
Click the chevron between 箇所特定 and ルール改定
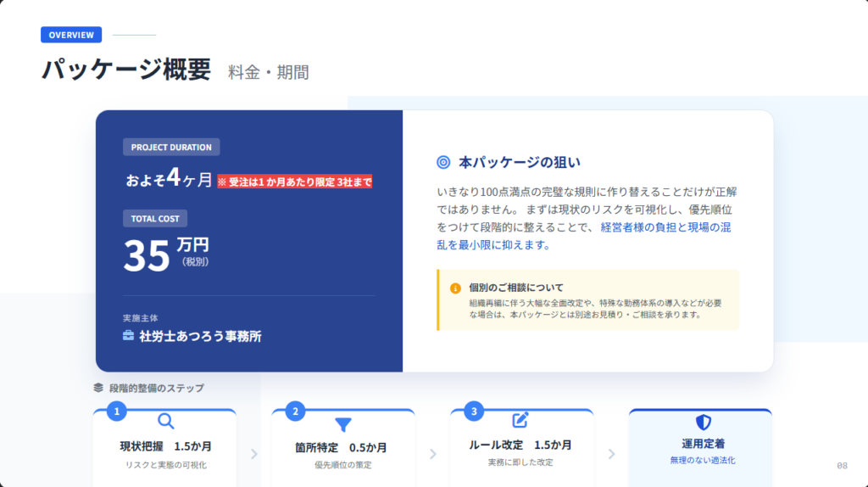[432, 454]
